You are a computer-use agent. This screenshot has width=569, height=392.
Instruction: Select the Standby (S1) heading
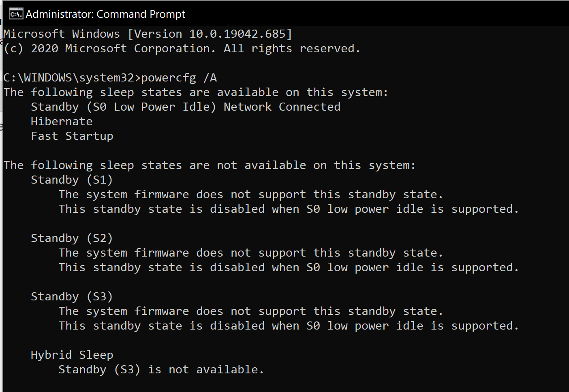click(71, 180)
